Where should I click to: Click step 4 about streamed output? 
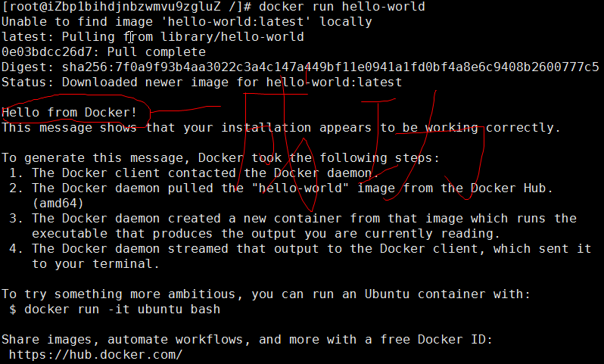click(x=300, y=256)
